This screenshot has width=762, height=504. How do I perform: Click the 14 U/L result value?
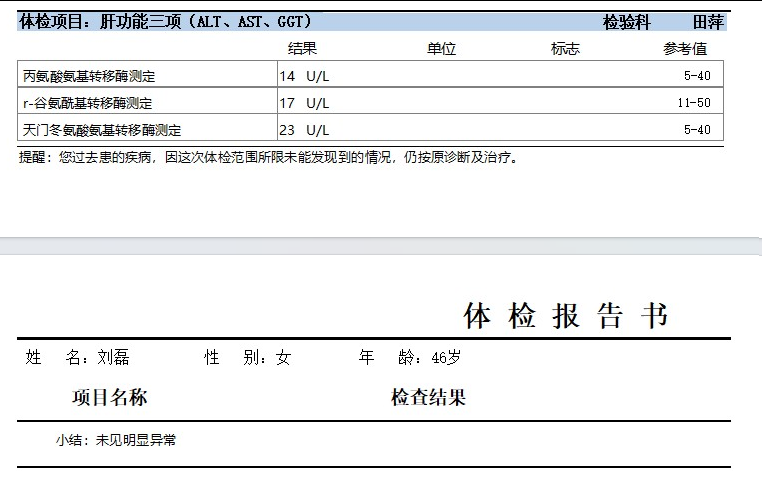tap(304, 76)
